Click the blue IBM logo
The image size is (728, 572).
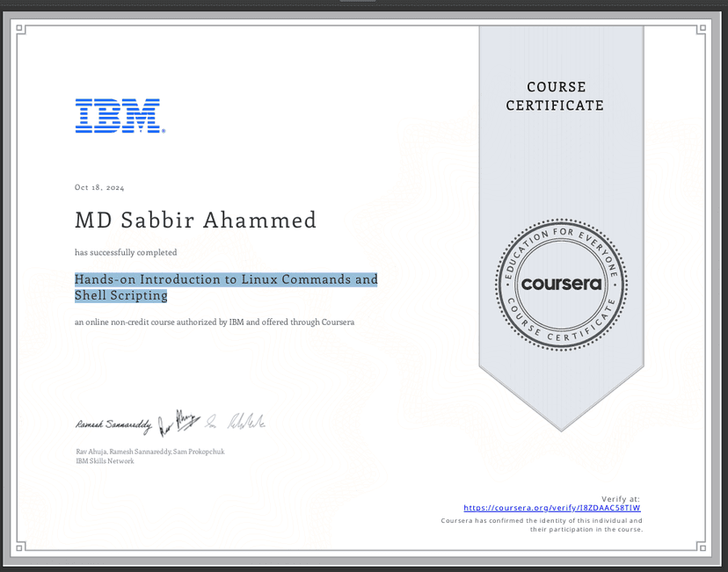[x=120, y=116]
